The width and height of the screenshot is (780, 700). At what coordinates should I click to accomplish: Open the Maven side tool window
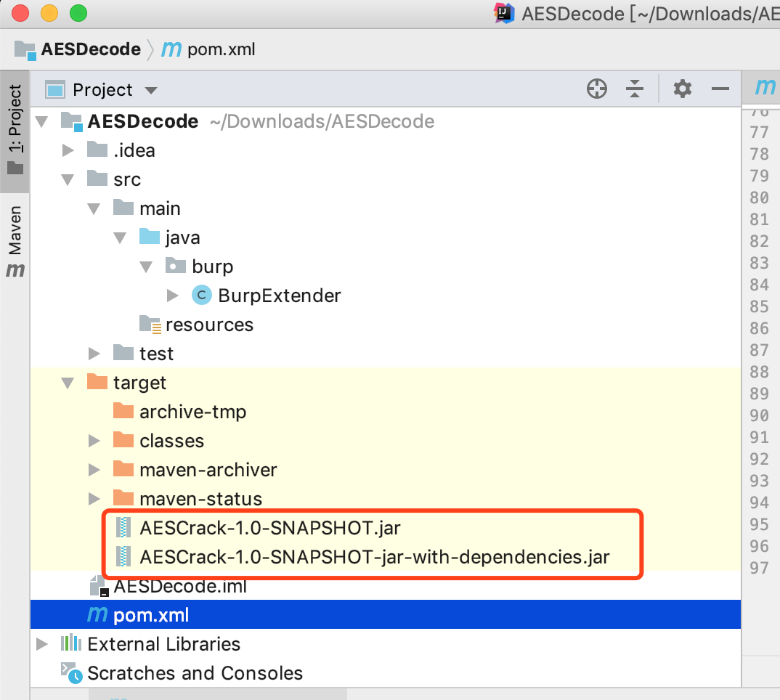coord(15,242)
